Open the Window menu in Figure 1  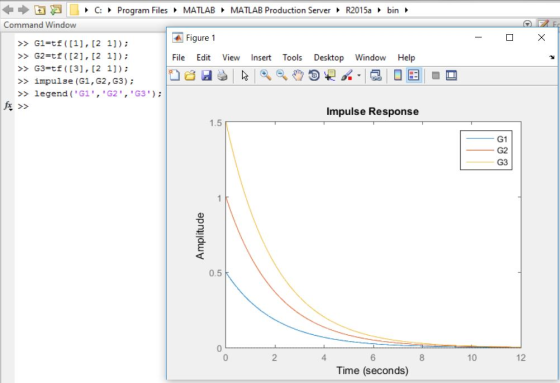coord(370,58)
